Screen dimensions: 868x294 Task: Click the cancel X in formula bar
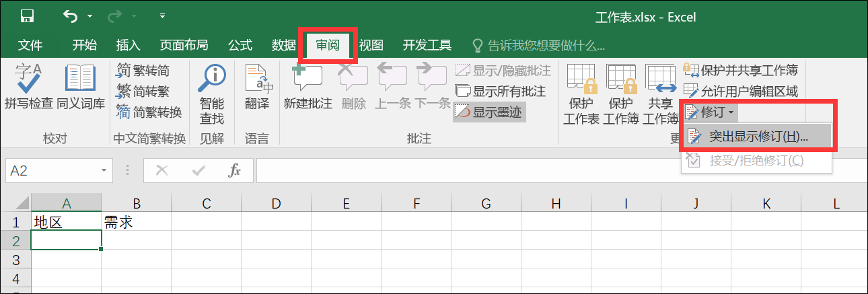[161, 171]
